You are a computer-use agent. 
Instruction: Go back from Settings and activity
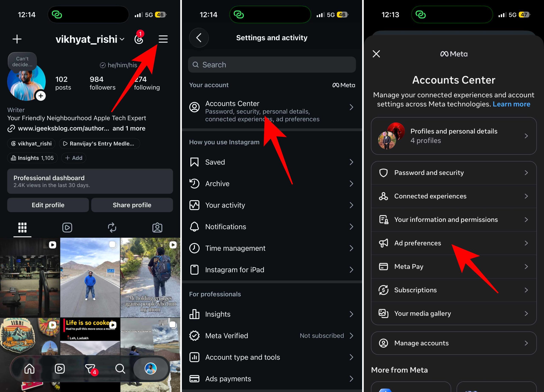199,38
